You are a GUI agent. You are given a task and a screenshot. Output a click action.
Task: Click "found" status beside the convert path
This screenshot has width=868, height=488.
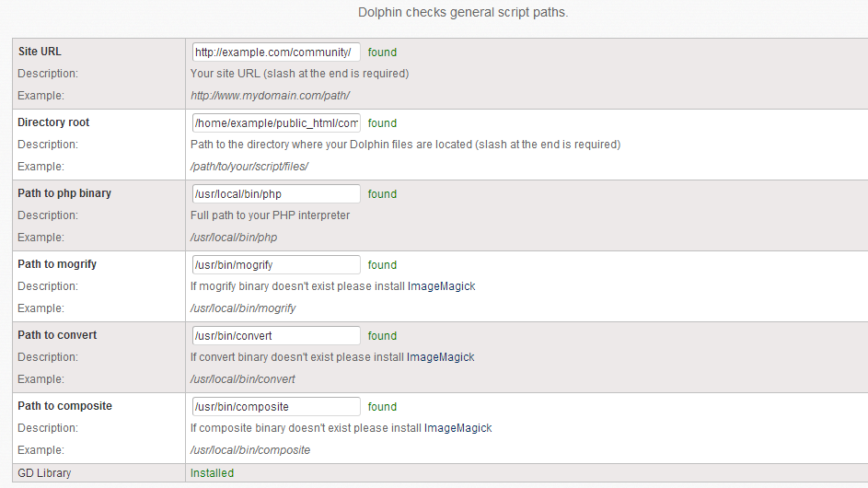click(382, 336)
